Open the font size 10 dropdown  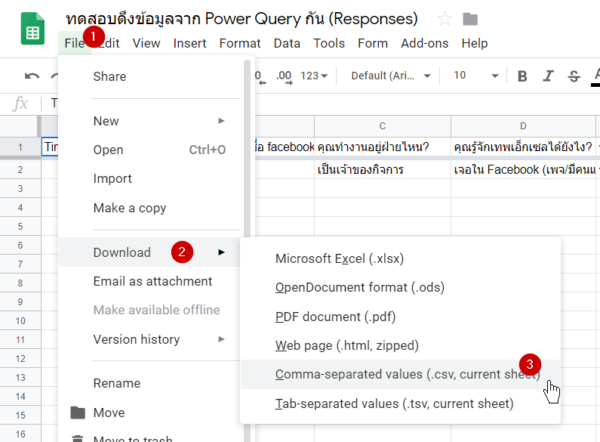coord(476,76)
